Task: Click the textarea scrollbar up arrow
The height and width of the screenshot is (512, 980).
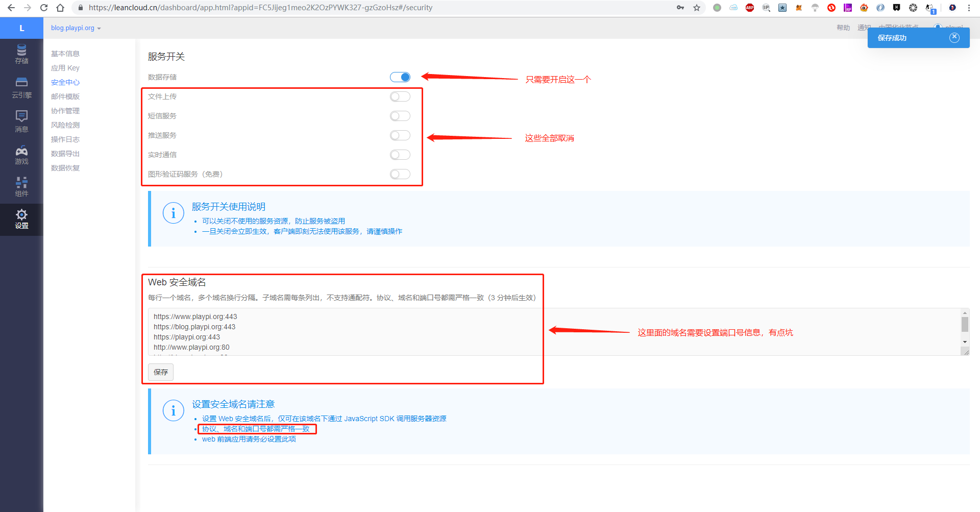Action: coord(965,312)
